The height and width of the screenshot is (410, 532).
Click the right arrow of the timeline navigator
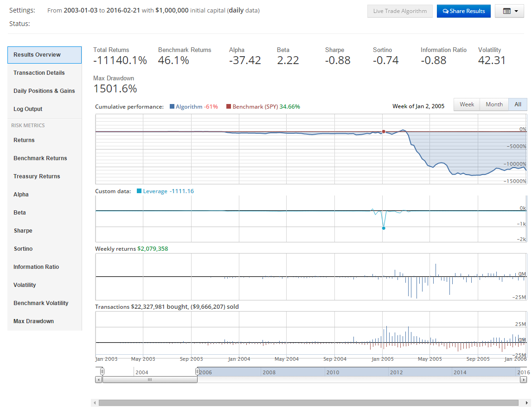click(523, 379)
